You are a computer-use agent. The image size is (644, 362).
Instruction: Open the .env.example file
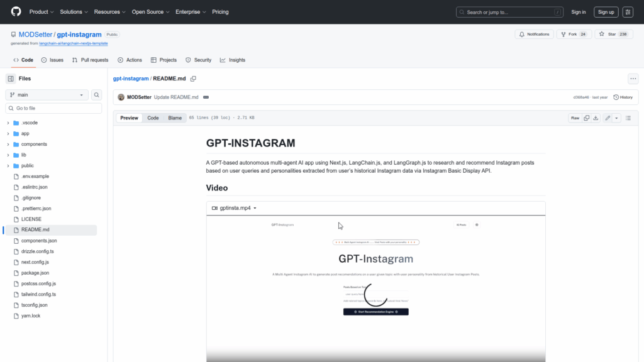tap(35, 177)
